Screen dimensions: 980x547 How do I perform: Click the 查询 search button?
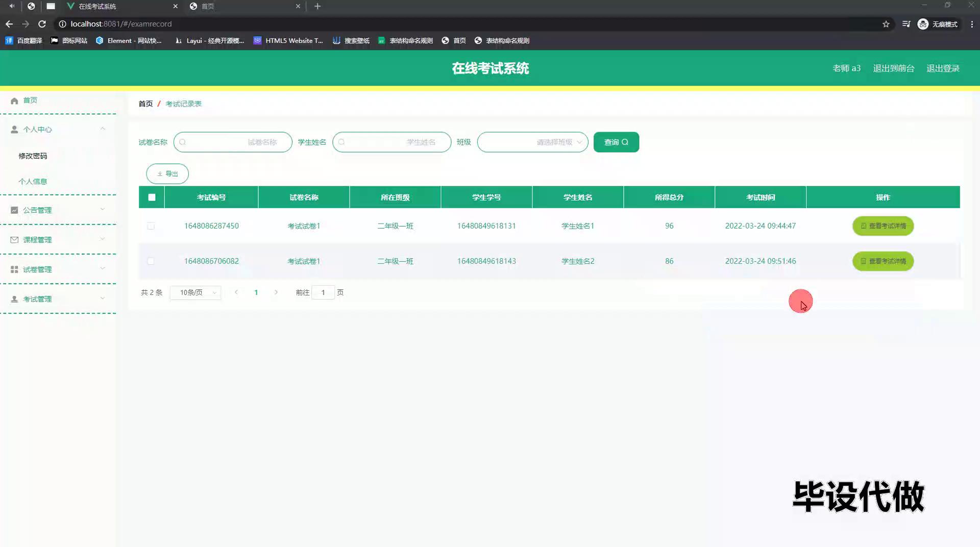tap(616, 142)
